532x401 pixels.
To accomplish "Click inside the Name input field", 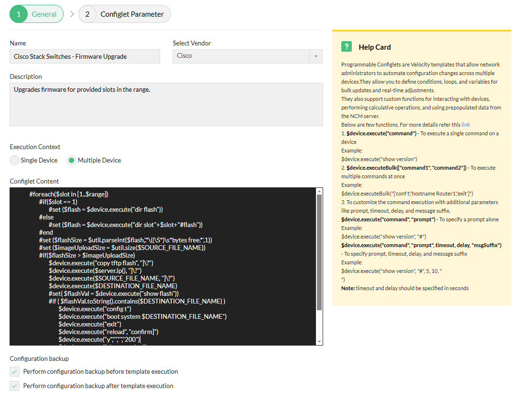I will (85, 56).
